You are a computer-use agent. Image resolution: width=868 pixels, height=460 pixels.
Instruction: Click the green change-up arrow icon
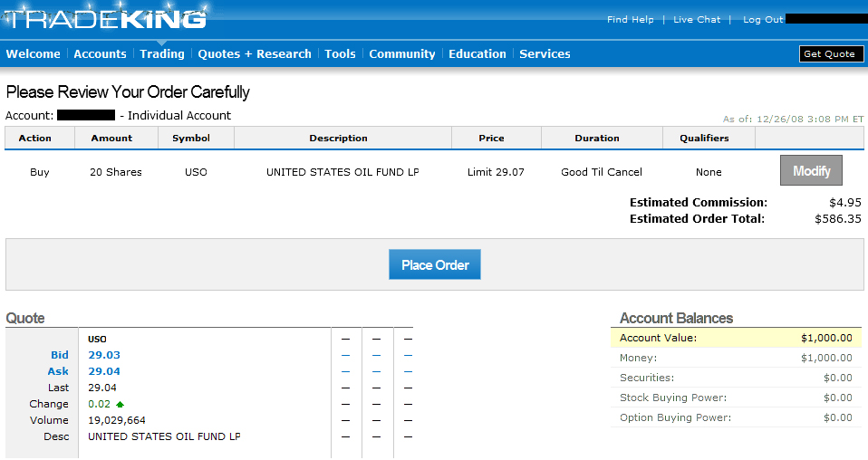[x=120, y=405]
